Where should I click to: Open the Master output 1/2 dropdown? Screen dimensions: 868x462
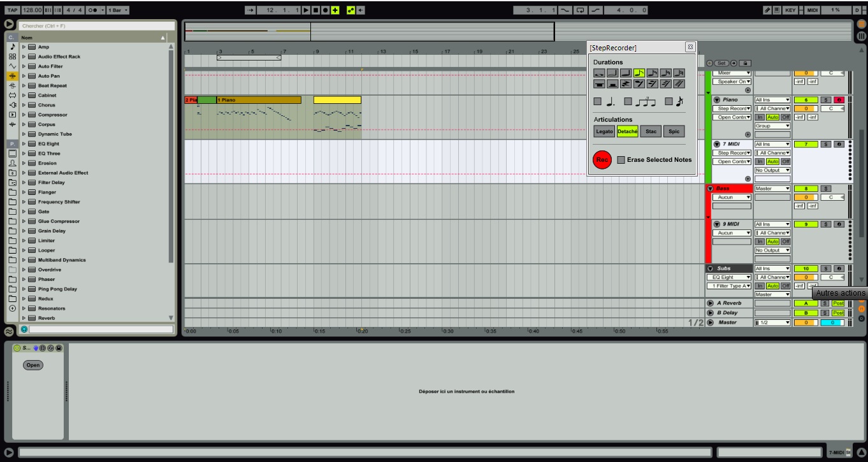772,322
